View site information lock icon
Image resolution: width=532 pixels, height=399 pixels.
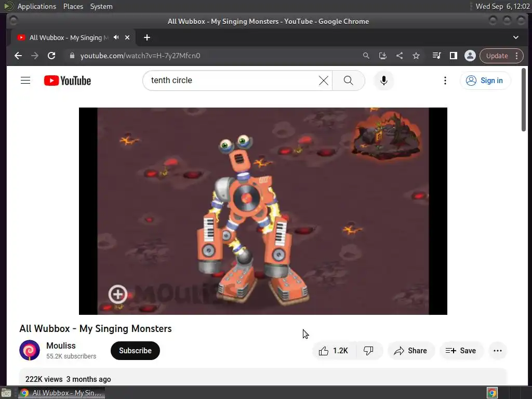[72, 56]
